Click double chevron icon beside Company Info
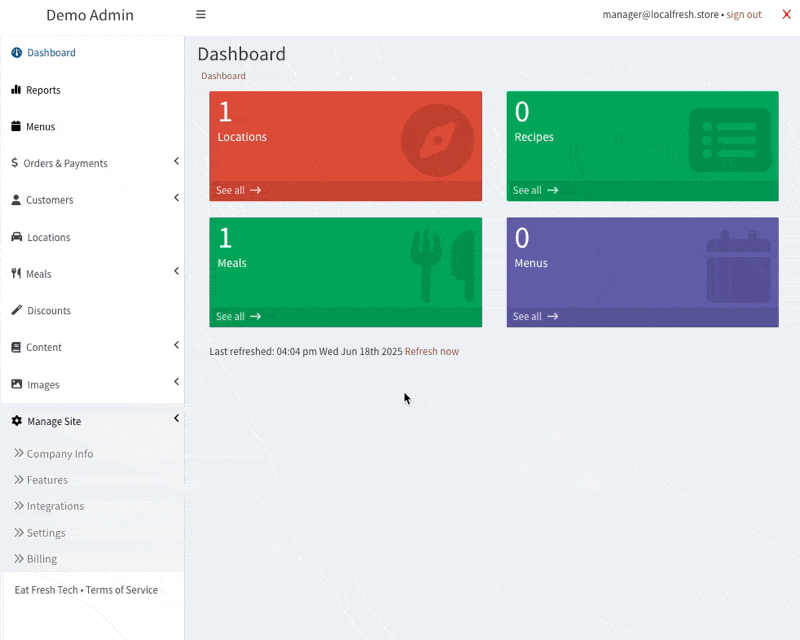Image resolution: width=800 pixels, height=640 pixels. tap(19, 453)
